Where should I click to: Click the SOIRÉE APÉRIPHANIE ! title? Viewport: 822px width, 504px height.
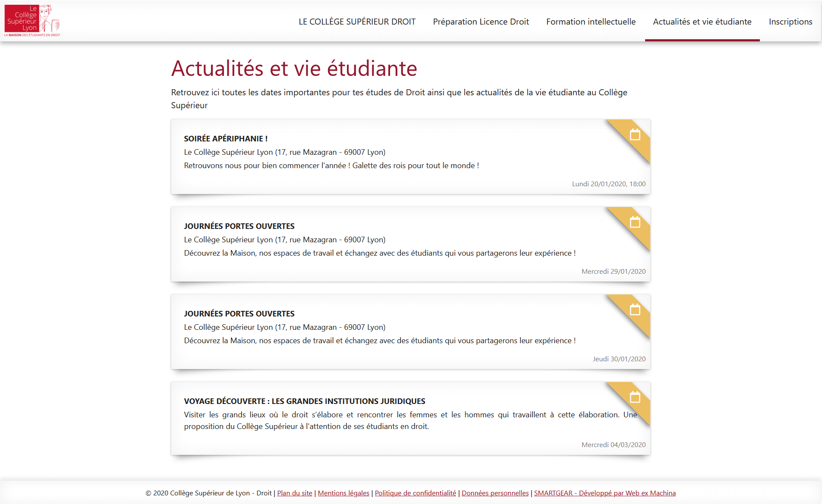coord(226,138)
